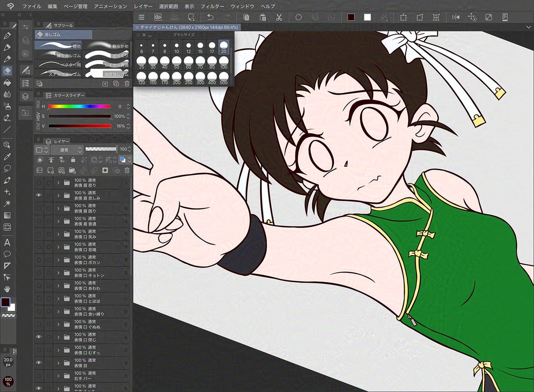Open the レイヤー menu
The width and height of the screenshot is (534, 392).
pyautogui.click(x=143, y=6)
